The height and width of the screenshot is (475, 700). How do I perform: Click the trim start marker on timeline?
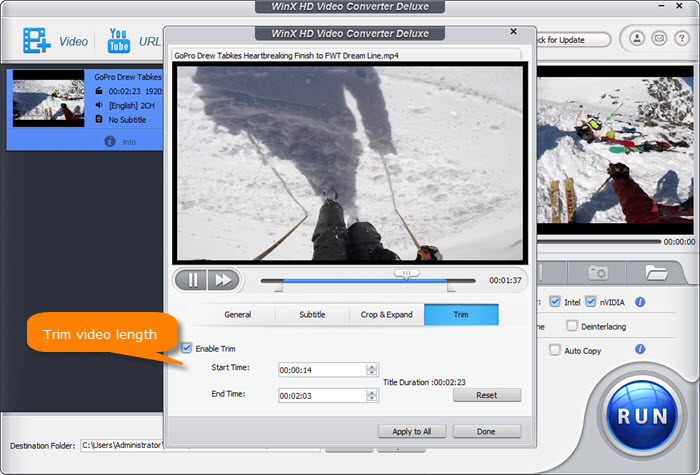279,287
